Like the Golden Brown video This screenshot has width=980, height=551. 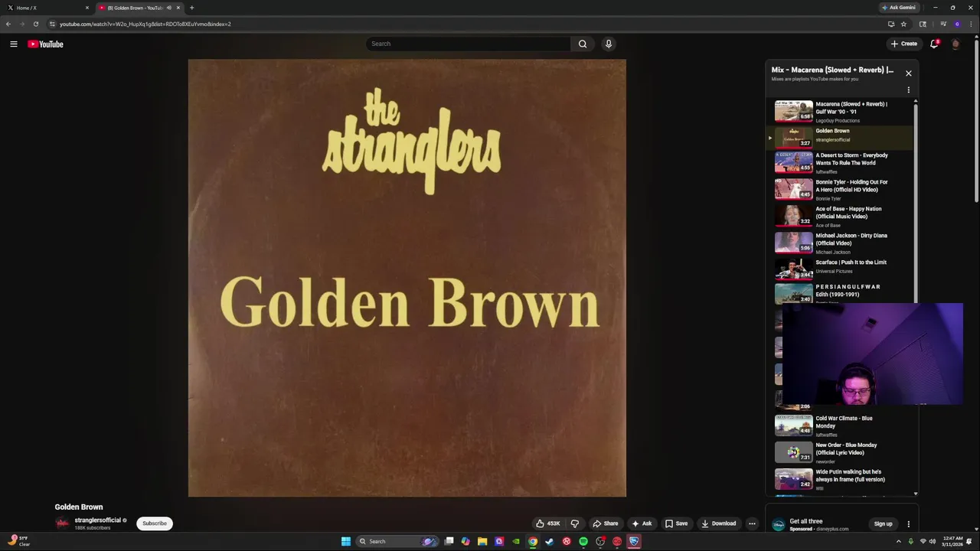[548, 523]
